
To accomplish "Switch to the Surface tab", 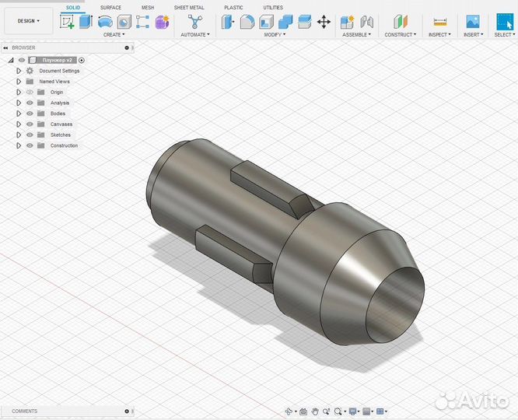I will 110,7.
